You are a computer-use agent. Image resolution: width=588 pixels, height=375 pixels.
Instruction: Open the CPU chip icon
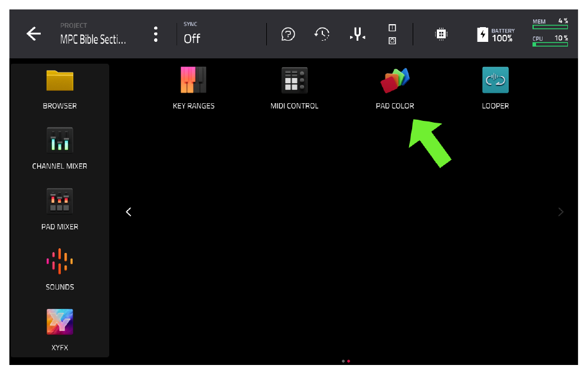442,34
